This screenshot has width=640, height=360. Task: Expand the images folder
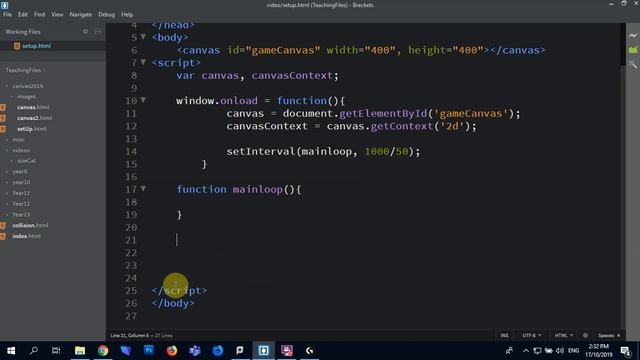tap(12, 97)
